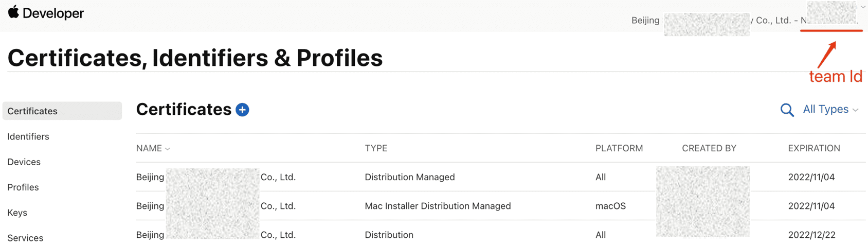Click the Apple logo icon
868x245 pixels.
[x=13, y=12]
